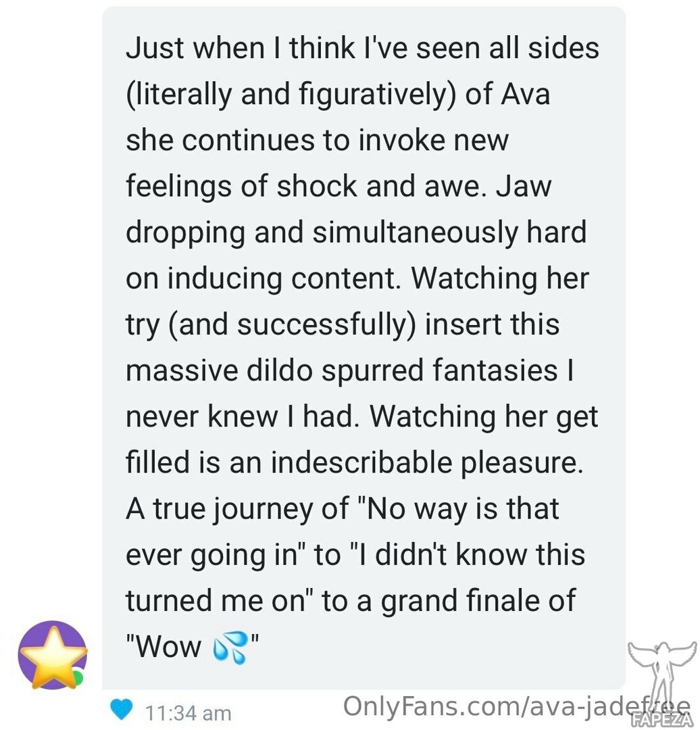The image size is (700, 730).
Task: Open the OnlyFans.com/ava-jadefree link
Action: click(517, 706)
